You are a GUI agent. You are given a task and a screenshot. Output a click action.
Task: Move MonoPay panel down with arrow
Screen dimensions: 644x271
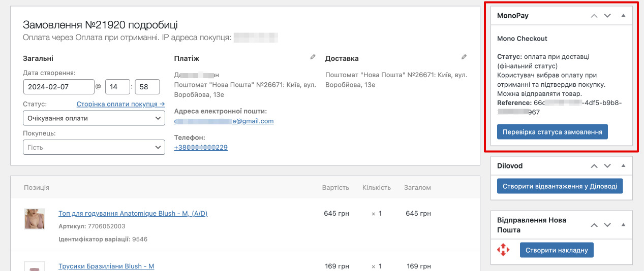click(607, 16)
